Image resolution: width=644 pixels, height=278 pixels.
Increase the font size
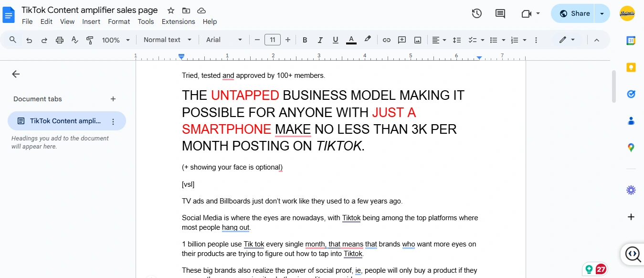click(x=288, y=40)
